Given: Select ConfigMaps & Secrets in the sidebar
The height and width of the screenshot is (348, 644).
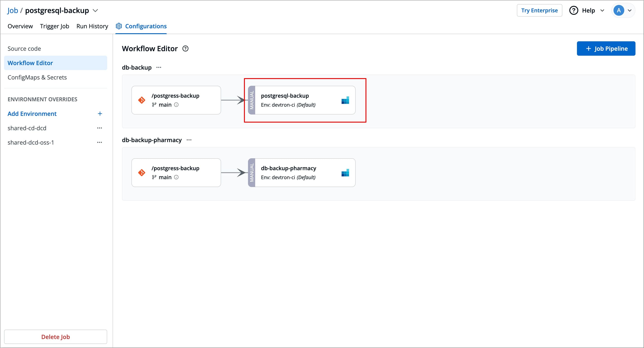Looking at the screenshot, I should click(x=37, y=77).
